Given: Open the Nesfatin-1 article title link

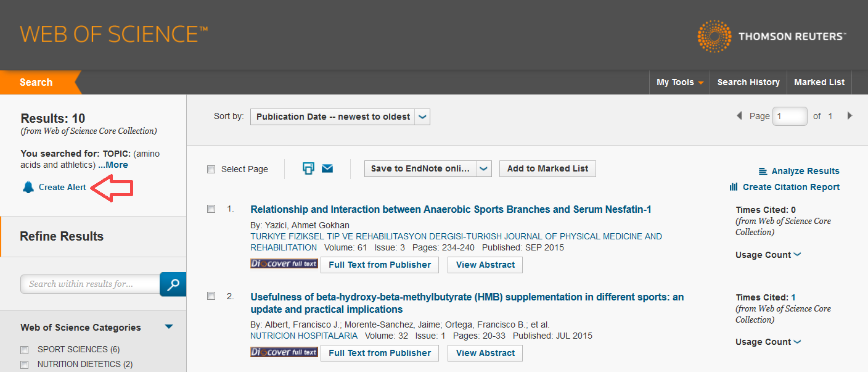Looking at the screenshot, I should (x=451, y=210).
